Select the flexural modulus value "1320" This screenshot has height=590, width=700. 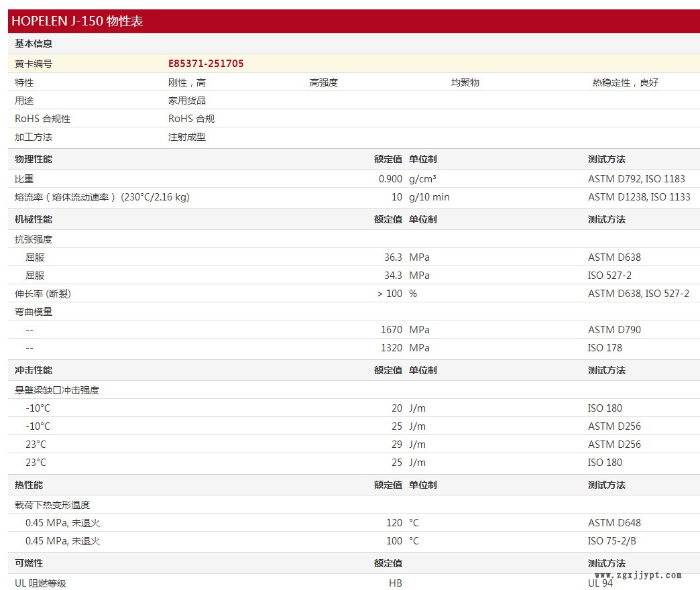[392, 348]
